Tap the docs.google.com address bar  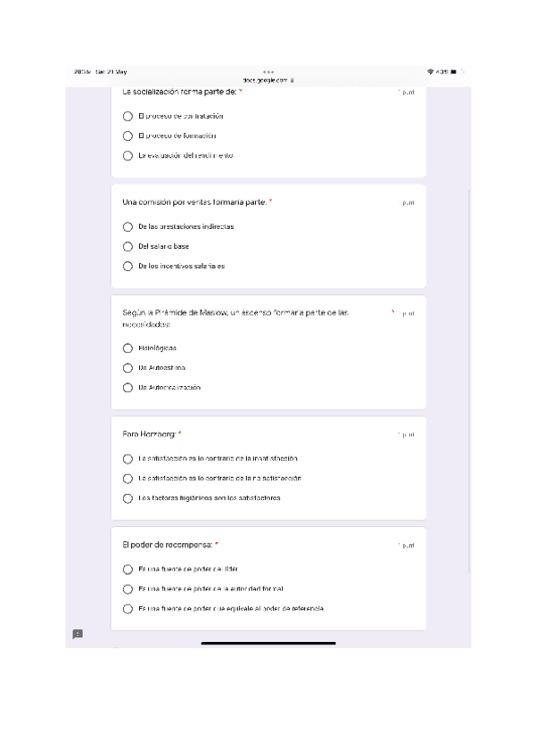click(x=267, y=80)
